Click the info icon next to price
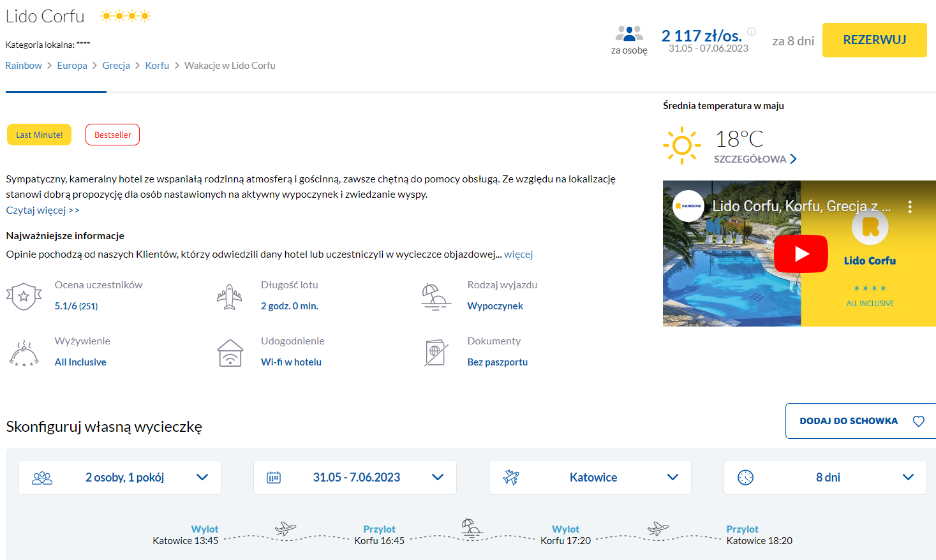The height and width of the screenshot is (560, 936). 752,31
